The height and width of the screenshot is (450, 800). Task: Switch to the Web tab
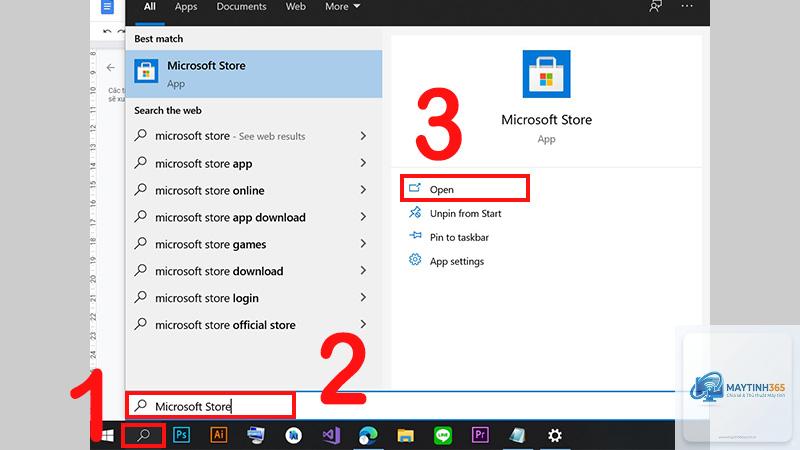pyautogui.click(x=295, y=7)
